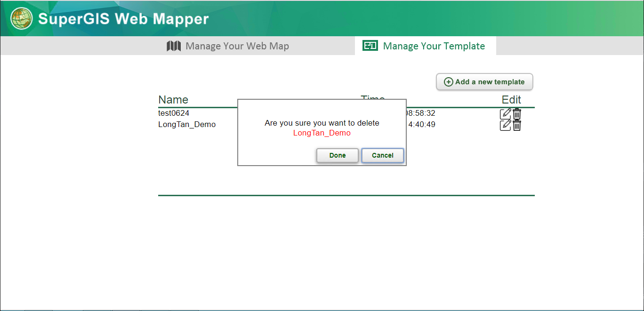The width and height of the screenshot is (644, 311).
Task: Delete the test0624 template via trash icon
Action: point(517,113)
